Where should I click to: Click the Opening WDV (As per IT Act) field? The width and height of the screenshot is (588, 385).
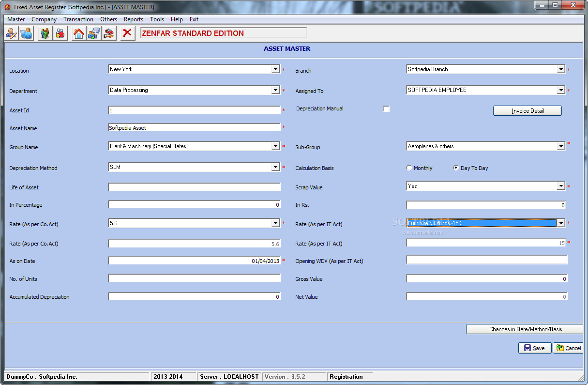click(486, 261)
